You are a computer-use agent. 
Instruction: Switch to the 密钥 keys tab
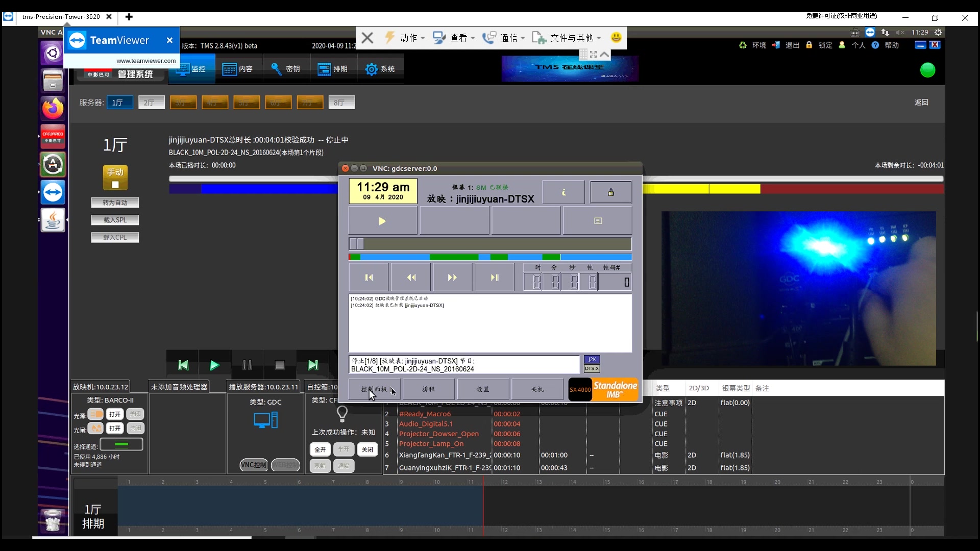[x=286, y=69]
